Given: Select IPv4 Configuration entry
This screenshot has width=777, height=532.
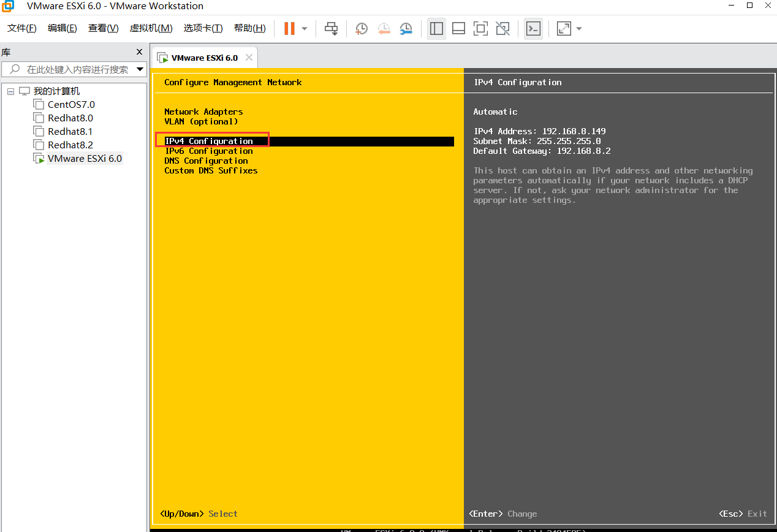Looking at the screenshot, I should pyautogui.click(x=309, y=141).
